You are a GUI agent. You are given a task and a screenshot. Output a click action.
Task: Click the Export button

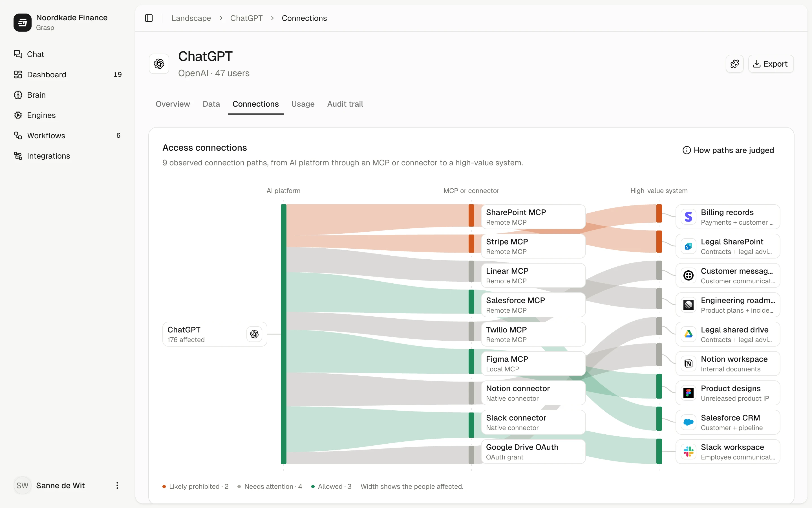(771, 64)
